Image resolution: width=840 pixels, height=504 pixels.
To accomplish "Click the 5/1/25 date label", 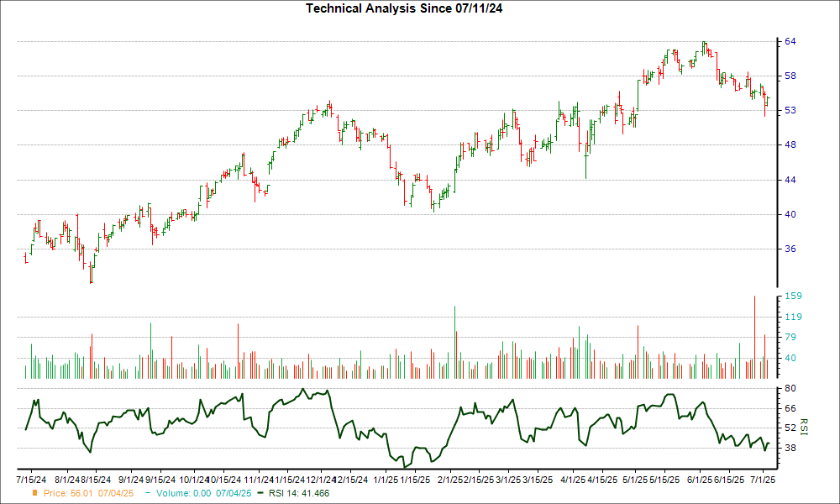I will [x=635, y=480].
